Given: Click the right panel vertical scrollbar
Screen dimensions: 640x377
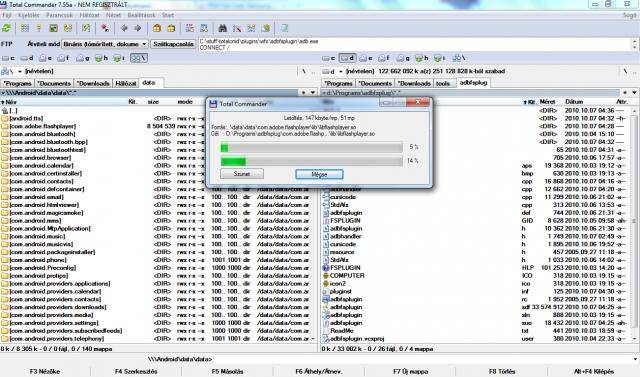Looking at the screenshot, I should (x=634, y=224).
